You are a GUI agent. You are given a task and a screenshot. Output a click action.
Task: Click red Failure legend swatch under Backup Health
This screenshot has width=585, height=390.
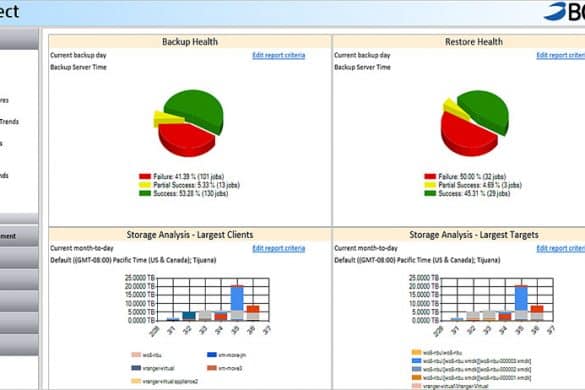pyautogui.click(x=145, y=177)
